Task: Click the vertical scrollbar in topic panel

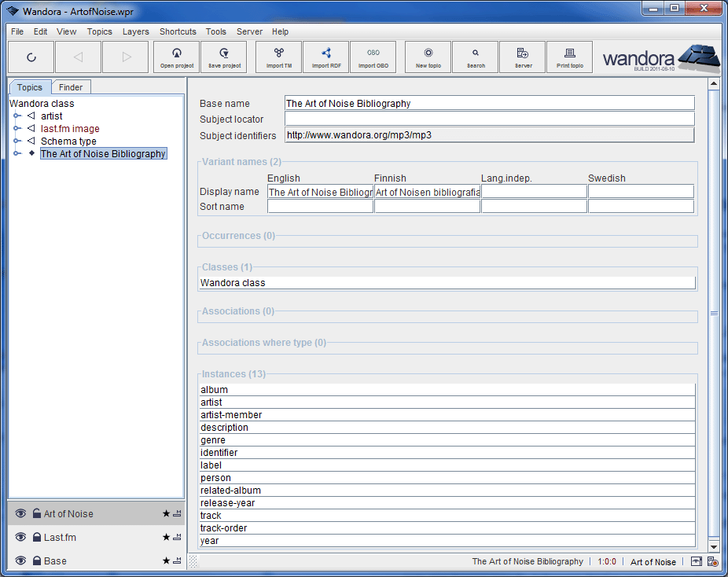Action: 714,313
